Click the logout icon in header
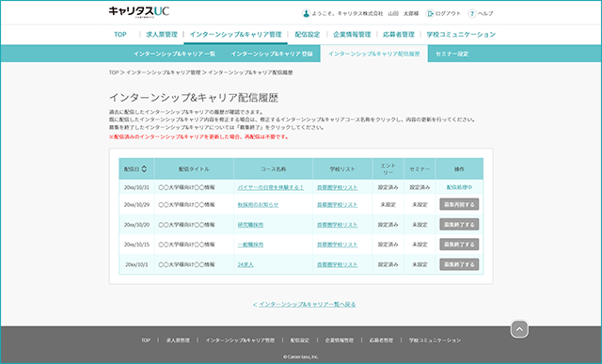602x364 pixels. click(430, 13)
